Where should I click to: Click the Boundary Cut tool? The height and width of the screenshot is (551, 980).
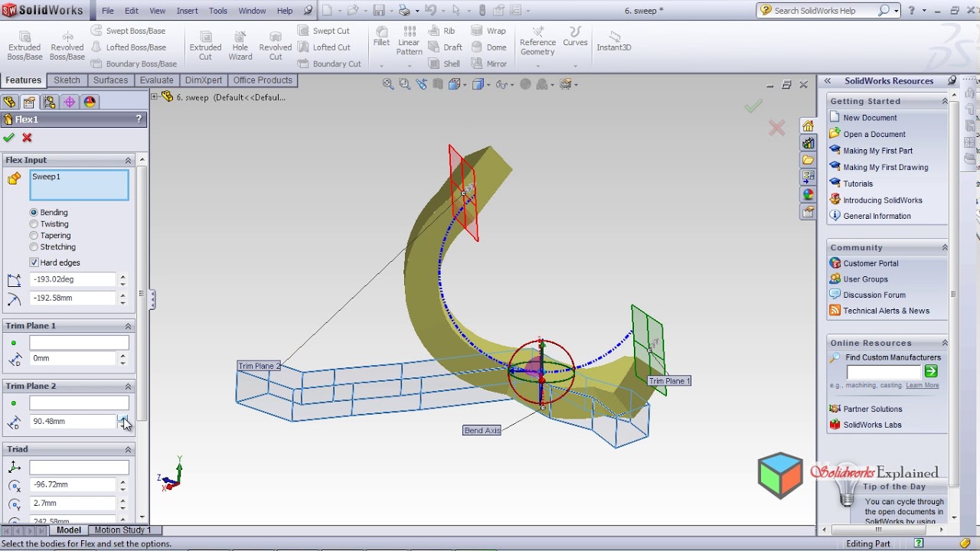click(x=329, y=64)
